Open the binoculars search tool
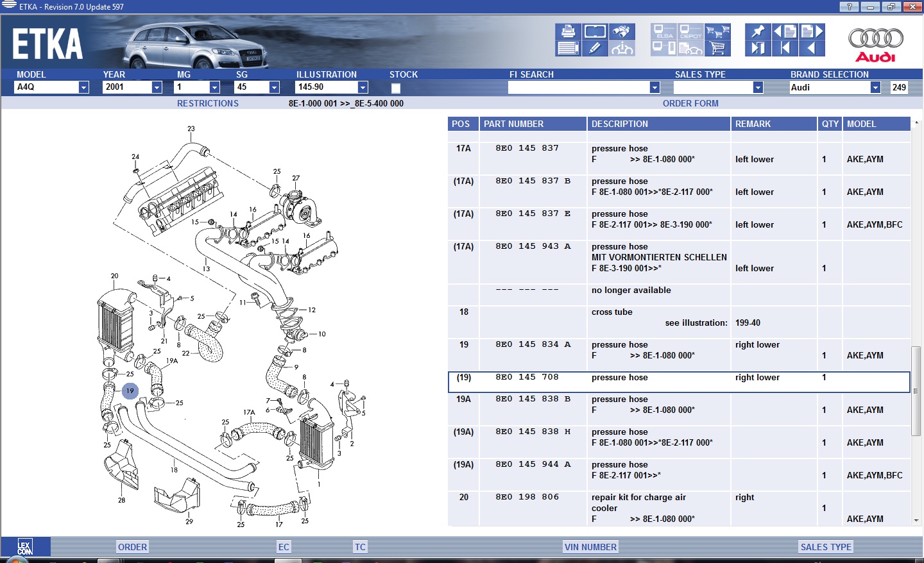Screen dimensions: 924x563 621,31
